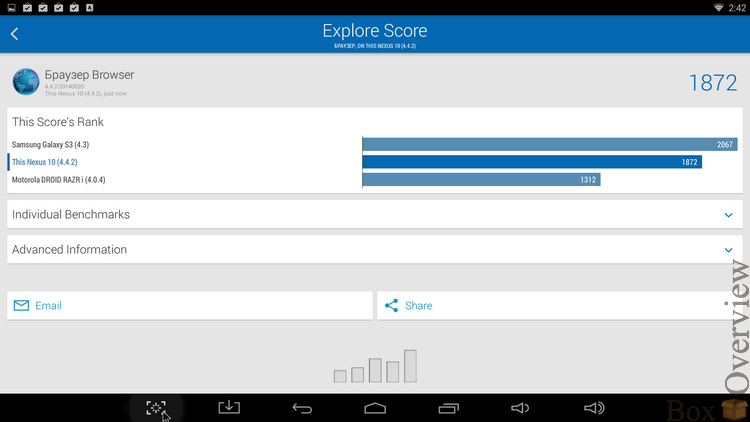Click the 1312 score bar

[x=481, y=180]
